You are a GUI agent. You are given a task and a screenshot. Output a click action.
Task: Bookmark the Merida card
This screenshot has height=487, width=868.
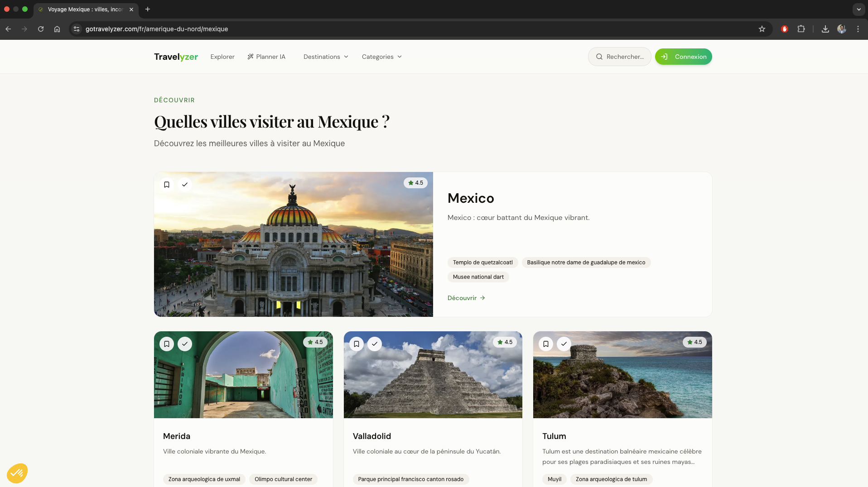167,344
